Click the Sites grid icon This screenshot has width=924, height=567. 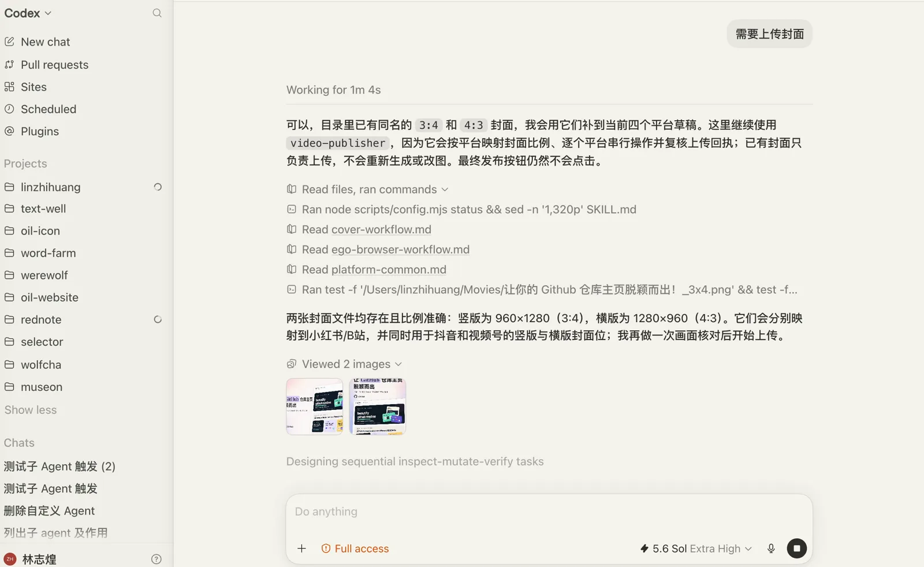coord(9,87)
